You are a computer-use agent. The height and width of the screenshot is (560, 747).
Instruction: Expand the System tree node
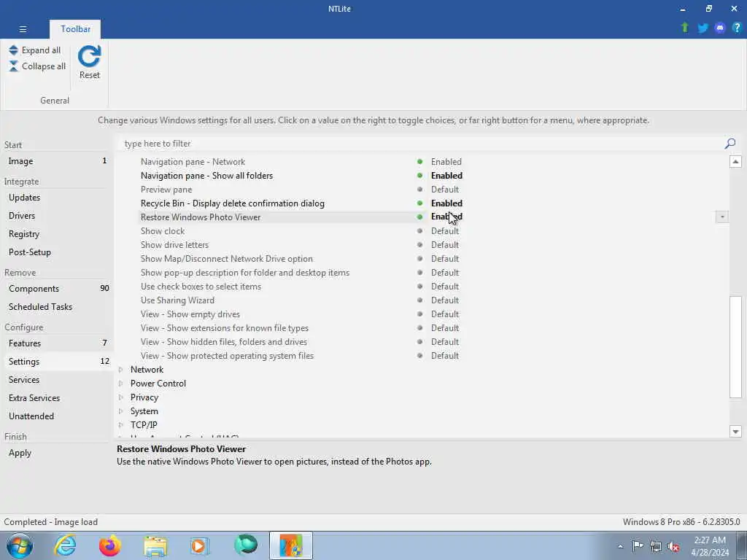120,411
